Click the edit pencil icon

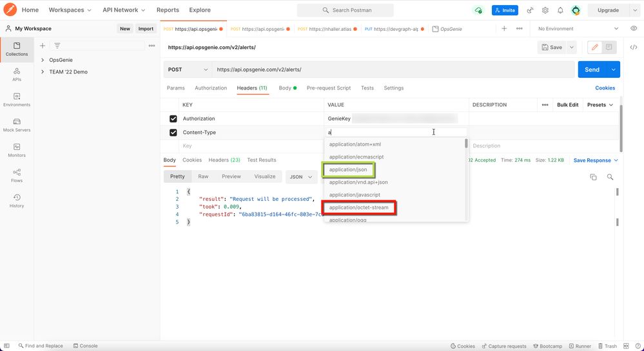(x=594, y=47)
